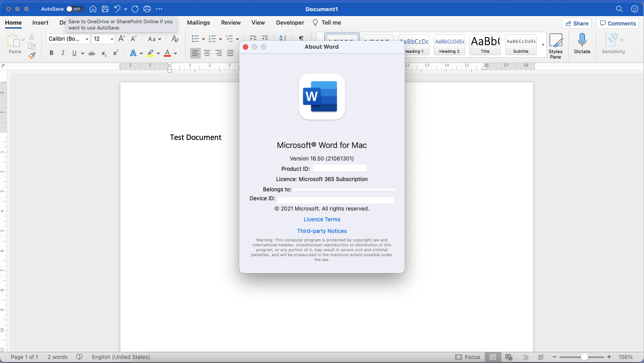This screenshot has width=644, height=363.
Task: Toggle Subscript formatting
Action: click(104, 53)
